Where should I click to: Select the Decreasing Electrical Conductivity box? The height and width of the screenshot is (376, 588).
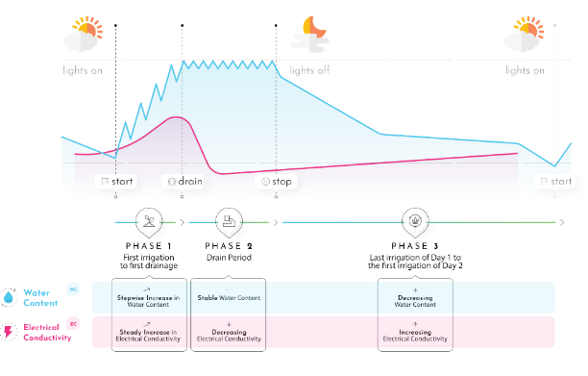(x=229, y=333)
